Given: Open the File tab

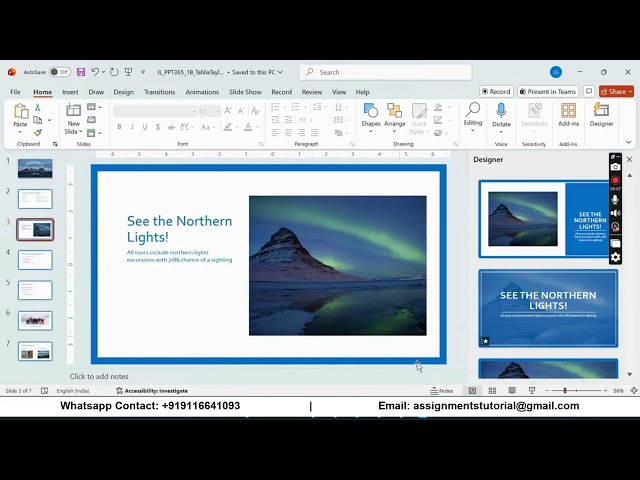Looking at the screenshot, I should pyautogui.click(x=15, y=92).
